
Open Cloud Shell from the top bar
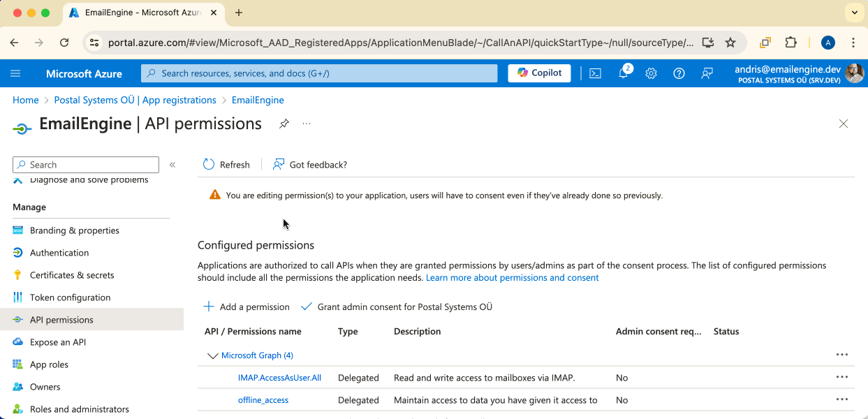pyautogui.click(x=595, y=73)
